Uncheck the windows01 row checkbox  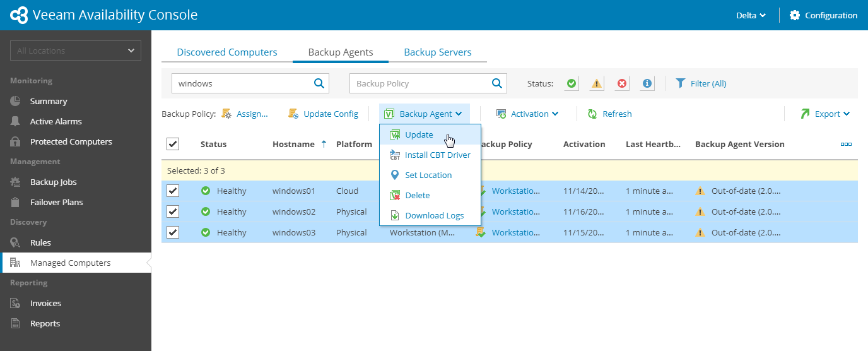(173, 191)
